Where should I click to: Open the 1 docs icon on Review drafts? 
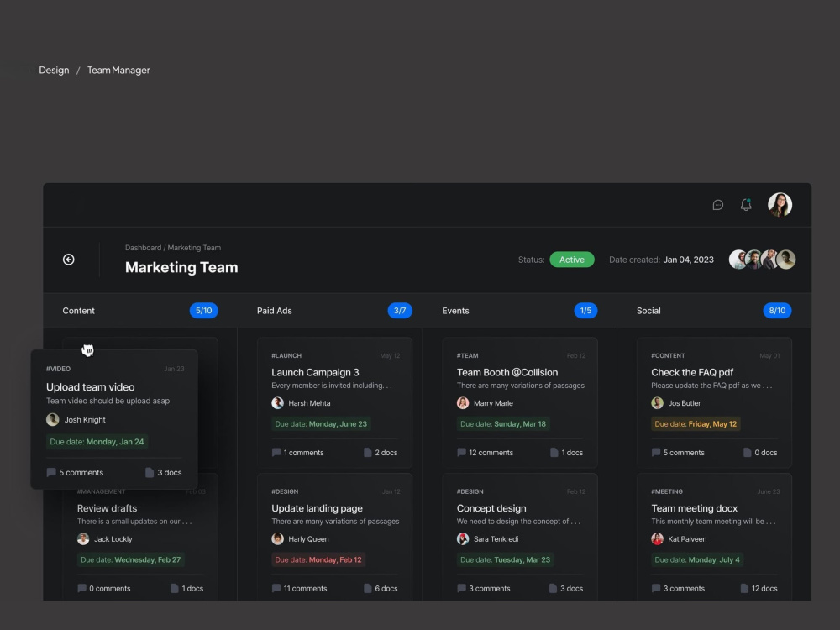[174, 588]
